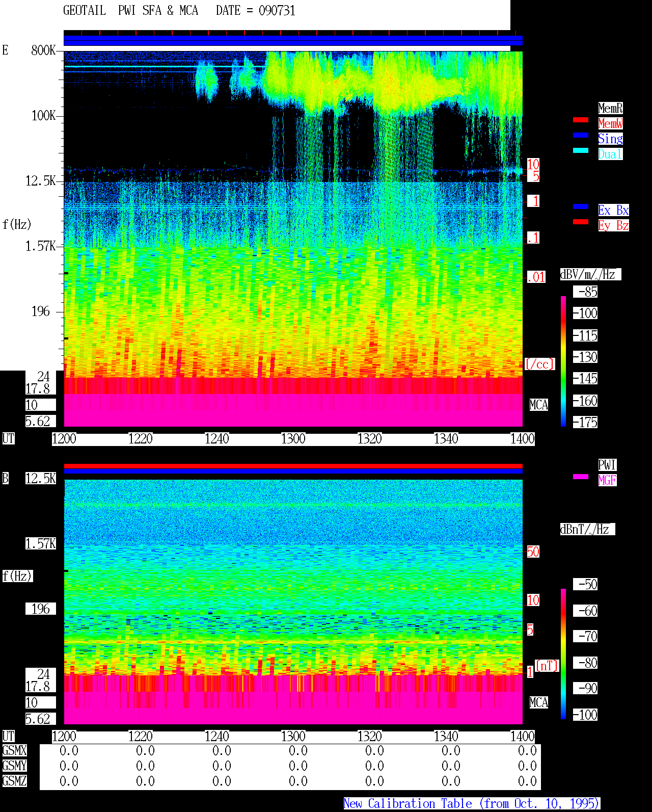Click the dBnT/√Hz color scale bar

(563, 654)
